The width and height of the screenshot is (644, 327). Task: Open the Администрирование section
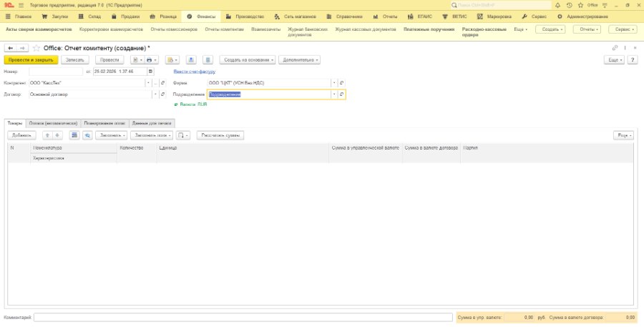pos(582,17)
